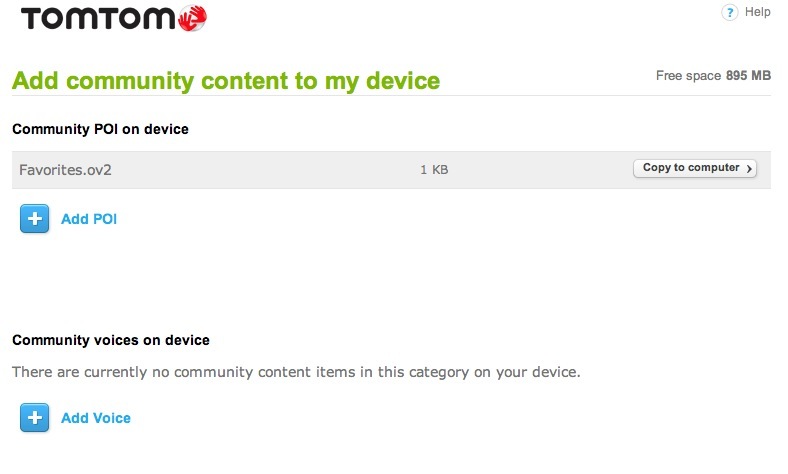Click the Community POI on device heading

[x=101, y=129]
